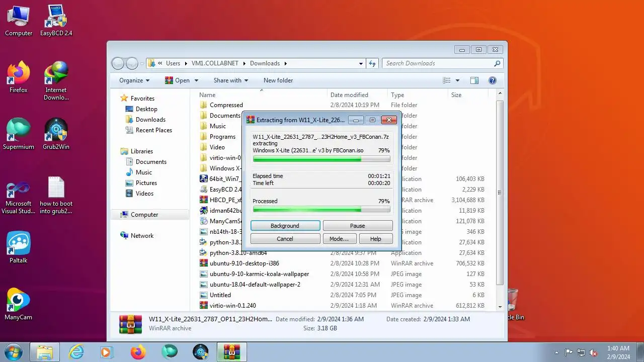Image resolution: width=644 pixels, height=362 pixels.
Task: Refresh the Downloads folder view
Action: coord(372,63)
